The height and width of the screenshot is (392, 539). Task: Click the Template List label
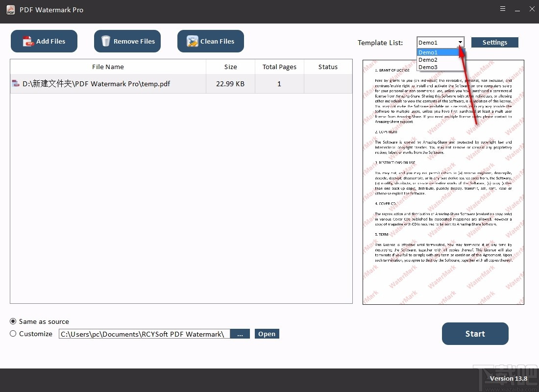click(x=380, y=43)
